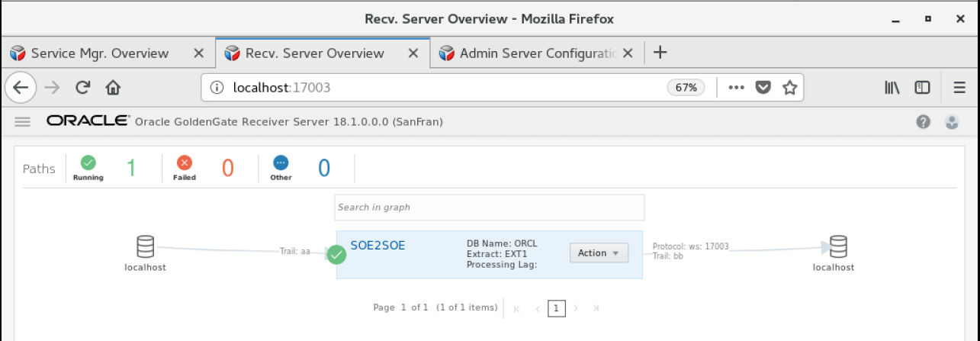980x341 pixels.
Task: Select the source localhost database icon
Action: [145, 246]
